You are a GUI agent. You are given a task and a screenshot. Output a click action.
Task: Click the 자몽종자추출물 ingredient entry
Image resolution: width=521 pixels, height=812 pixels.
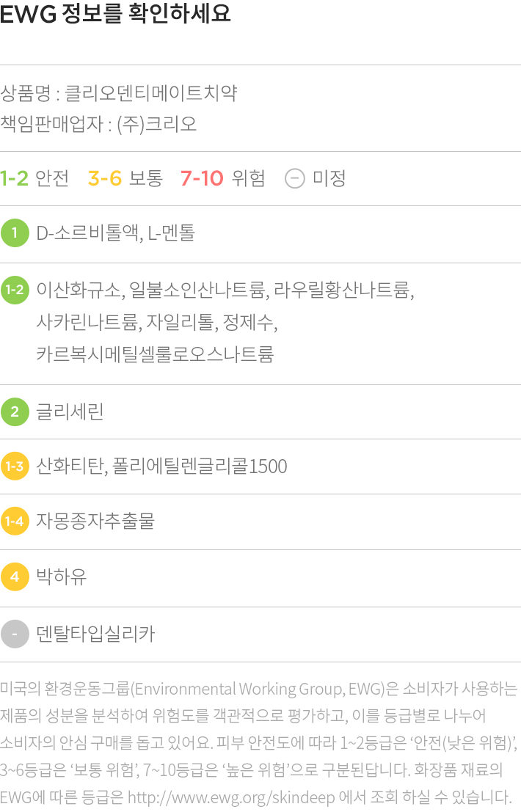(95, 521)
